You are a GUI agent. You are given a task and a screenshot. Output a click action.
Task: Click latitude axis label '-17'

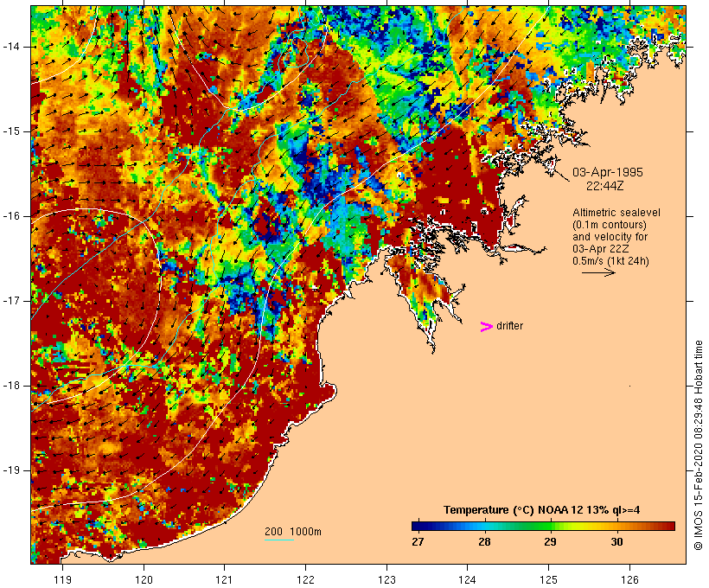(10, 301)
